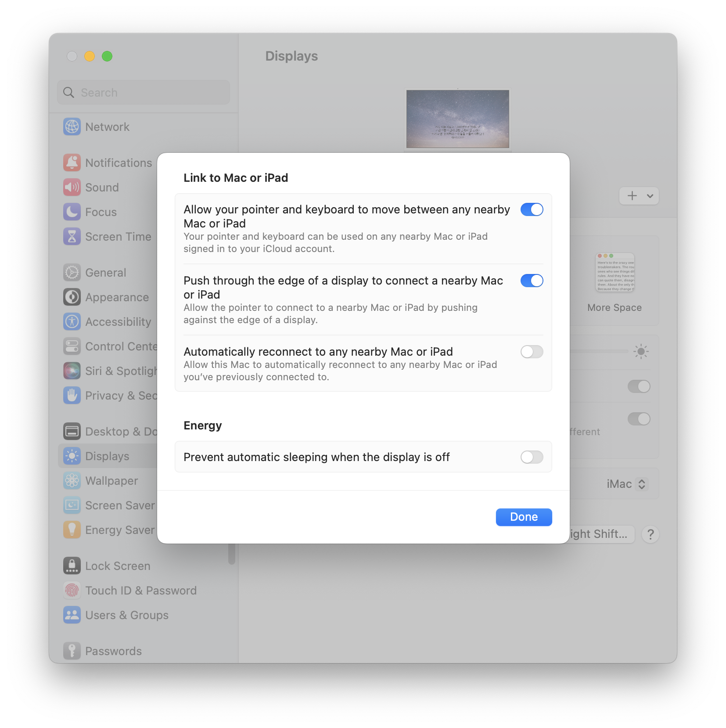Click the Link to Mac or iPad heading
726x728 pixels.
tap(236, 178)
